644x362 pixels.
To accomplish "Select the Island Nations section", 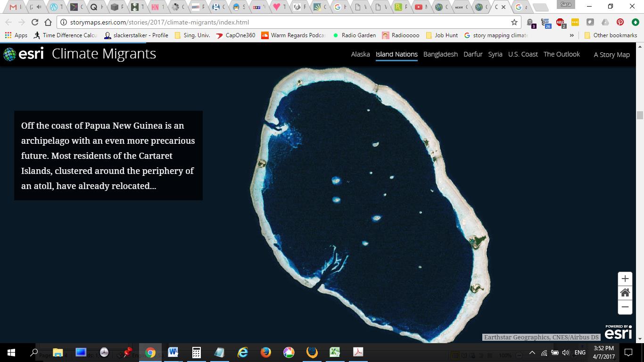I will [396, 54].
